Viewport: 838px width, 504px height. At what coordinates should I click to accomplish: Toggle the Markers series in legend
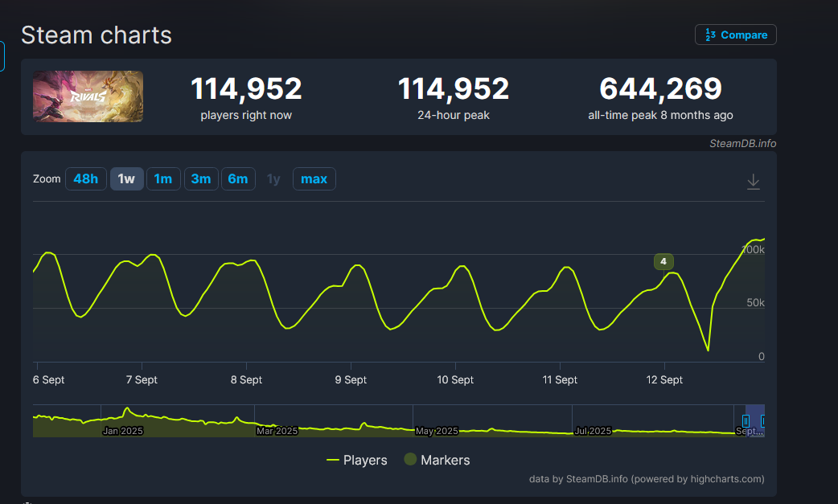[x=437, y=461]
